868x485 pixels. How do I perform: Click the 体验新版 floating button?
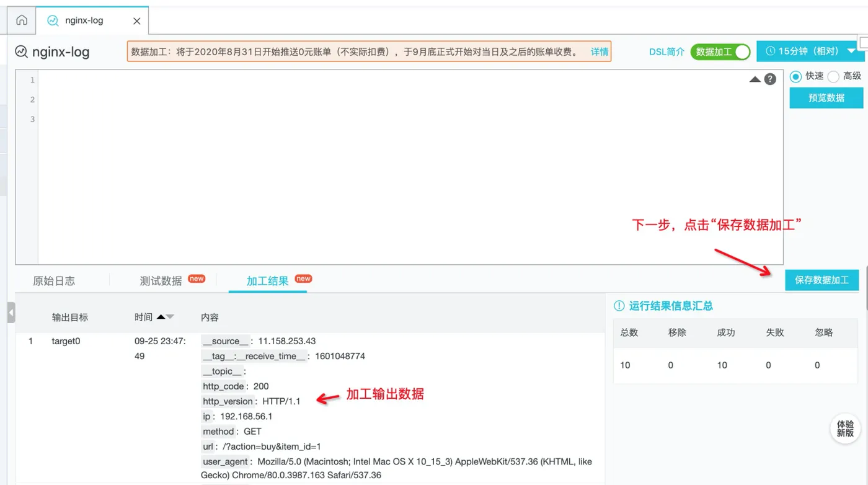point(845,429)
